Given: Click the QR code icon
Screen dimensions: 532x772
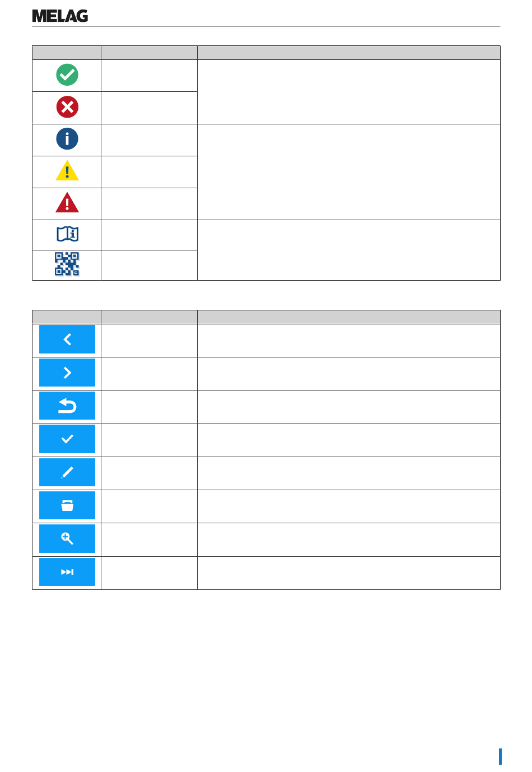Looking at the screenshot, I should coord(67,264).
